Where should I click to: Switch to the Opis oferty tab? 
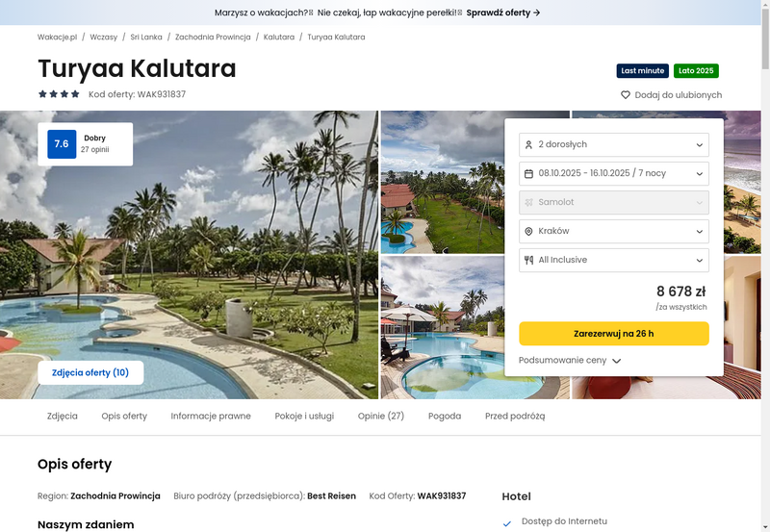tap(124, 417)
